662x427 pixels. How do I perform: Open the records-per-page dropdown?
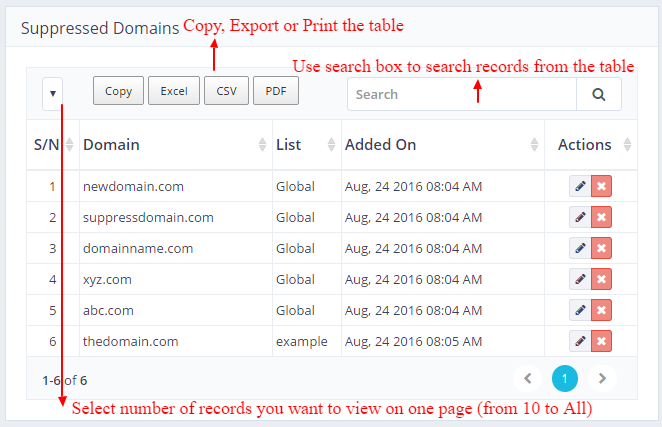point(53,93)
